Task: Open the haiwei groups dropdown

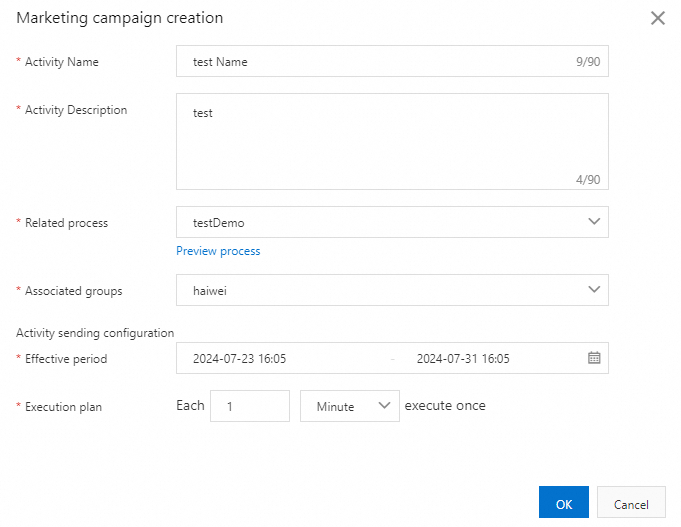Action: point(380,290)
